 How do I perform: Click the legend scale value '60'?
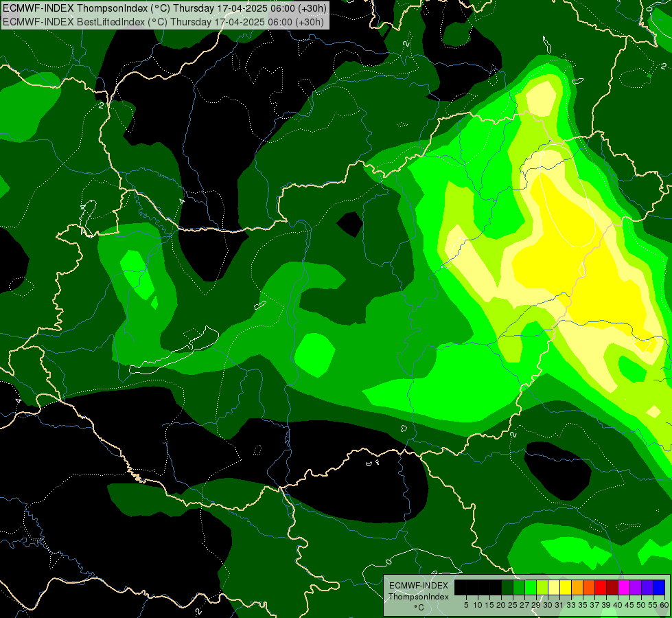click(664, 605)
